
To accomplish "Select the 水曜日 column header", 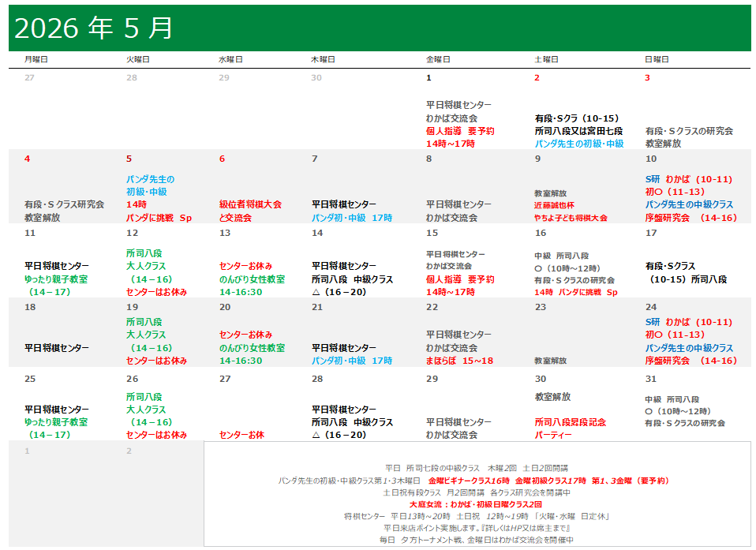I will click(230, 59).
